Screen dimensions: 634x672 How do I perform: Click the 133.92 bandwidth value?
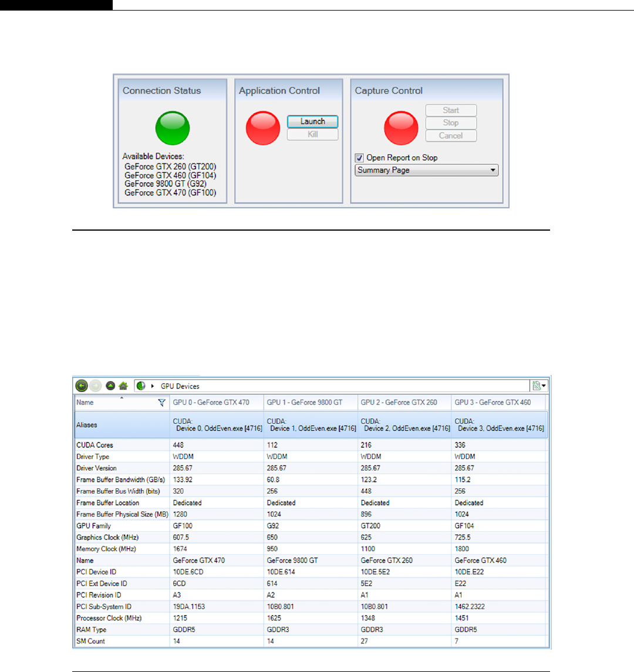(183, 480)
